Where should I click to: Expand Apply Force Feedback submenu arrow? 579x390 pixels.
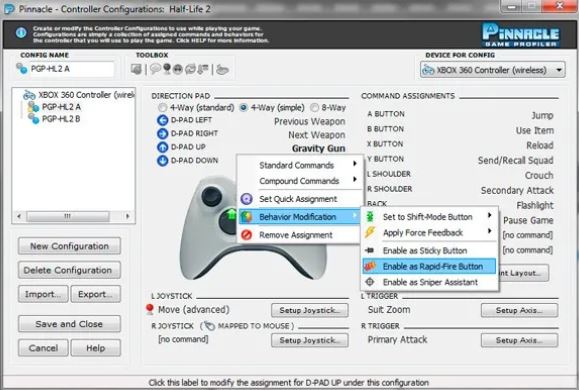490,231
